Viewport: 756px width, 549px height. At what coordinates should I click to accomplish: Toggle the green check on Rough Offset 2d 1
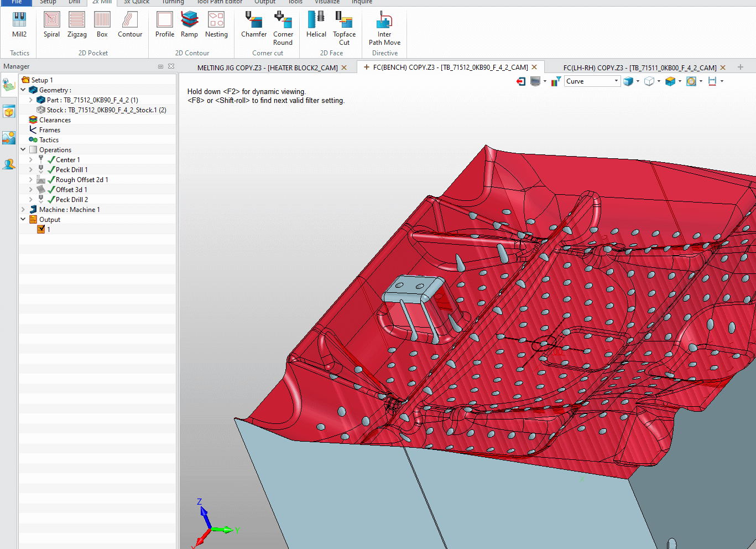(x=51, y=180)
